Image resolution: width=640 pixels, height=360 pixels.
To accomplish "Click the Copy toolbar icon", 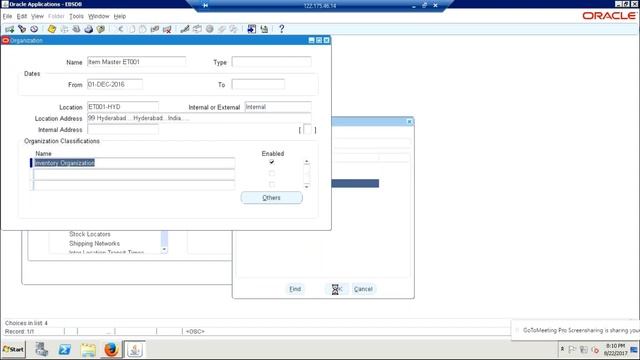I will [132, 29].
